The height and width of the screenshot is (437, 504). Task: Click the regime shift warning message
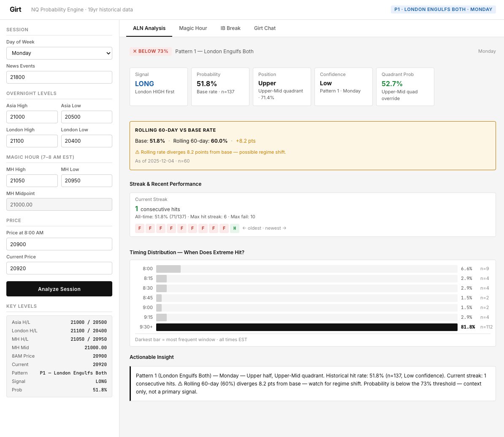[211, 152]
